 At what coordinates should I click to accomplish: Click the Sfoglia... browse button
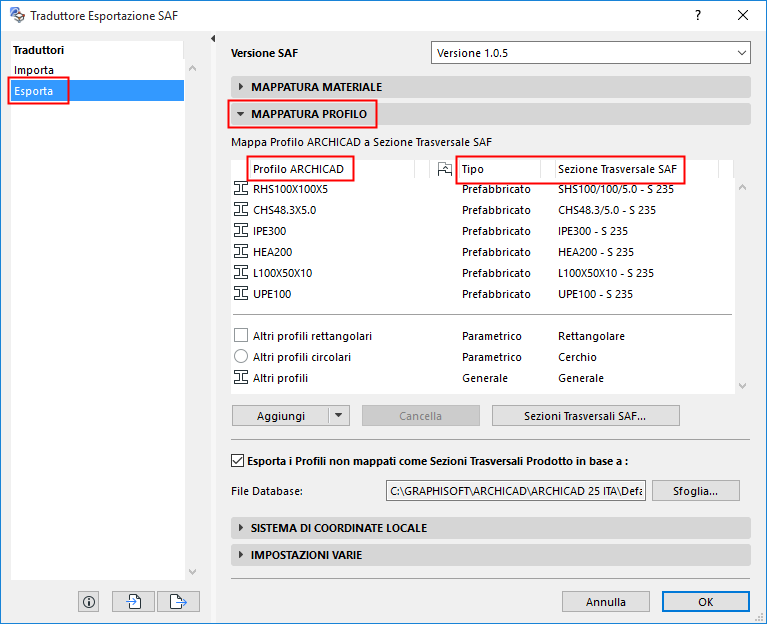[696, 490]
